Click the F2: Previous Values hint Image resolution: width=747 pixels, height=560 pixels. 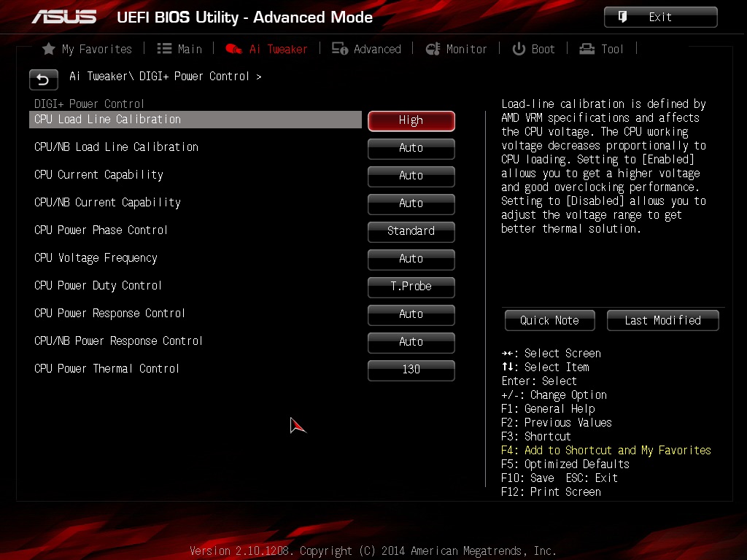click(557, 422)
